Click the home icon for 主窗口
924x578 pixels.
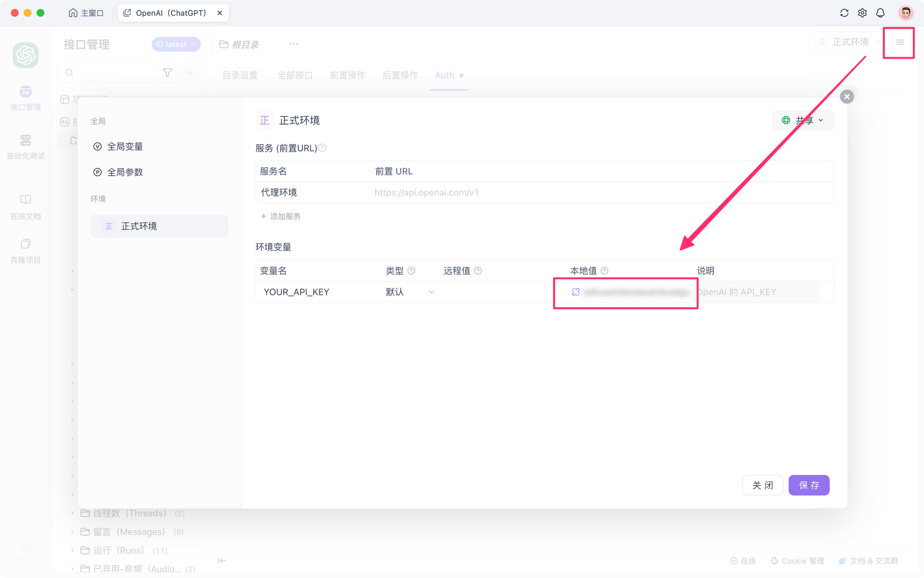pos(73,13)
